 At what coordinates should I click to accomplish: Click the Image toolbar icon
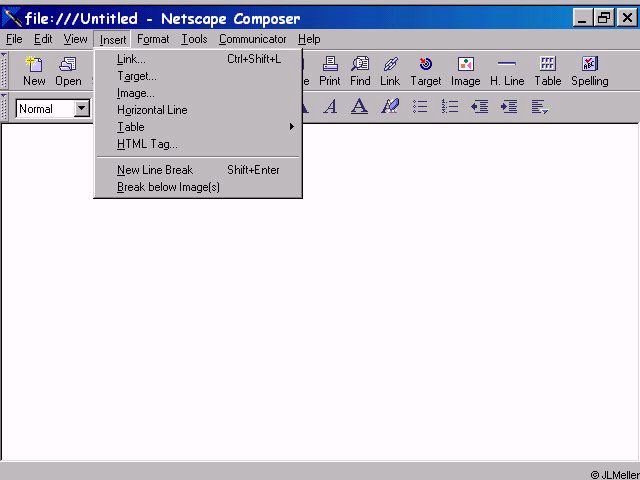[465, 71]
